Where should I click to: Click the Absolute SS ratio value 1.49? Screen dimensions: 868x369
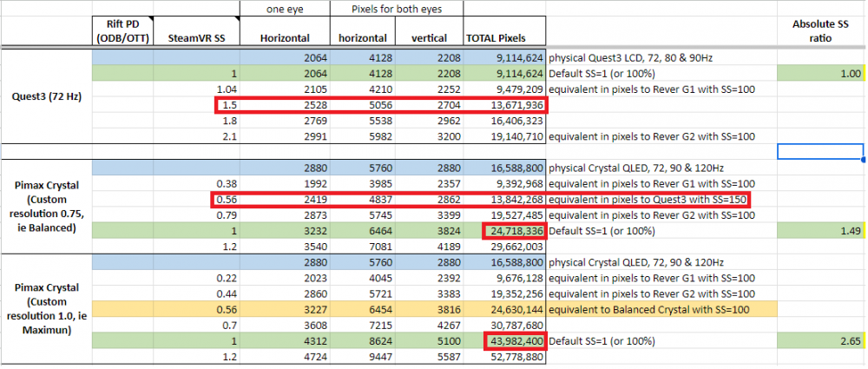[821, 232]
